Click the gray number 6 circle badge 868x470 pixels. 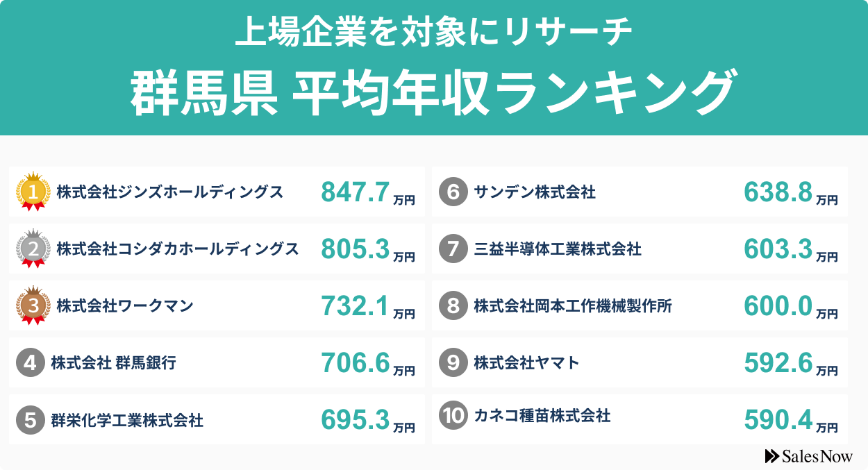tap(453, 192)
